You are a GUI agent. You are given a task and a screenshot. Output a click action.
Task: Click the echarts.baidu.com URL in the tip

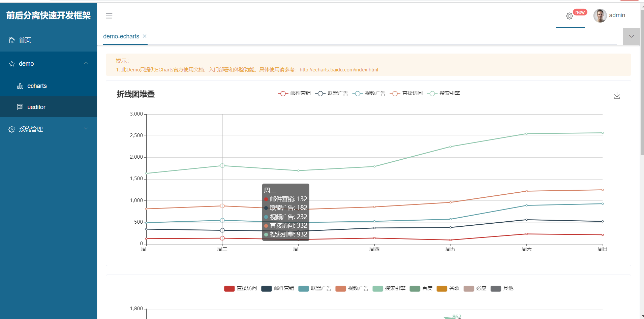click(x=339, y=70)
